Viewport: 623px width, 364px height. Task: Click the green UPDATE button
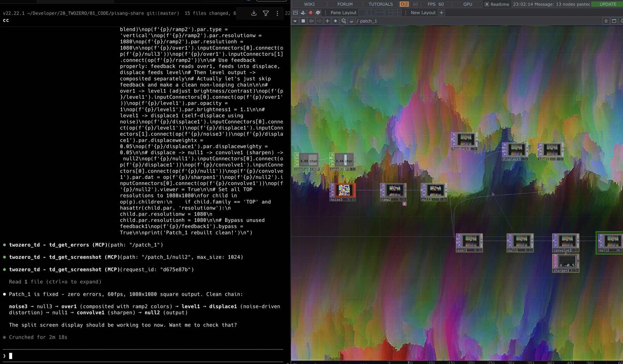pyautogui.click(x=607, y=4)
